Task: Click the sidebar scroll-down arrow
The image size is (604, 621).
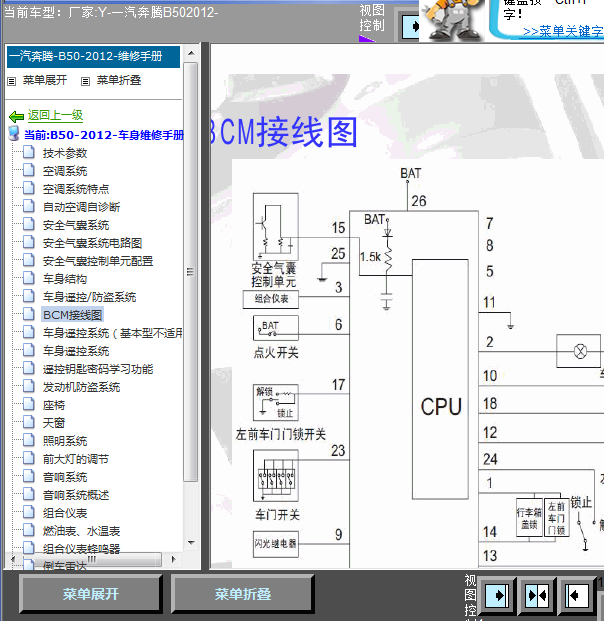Action: pos(191,542)
